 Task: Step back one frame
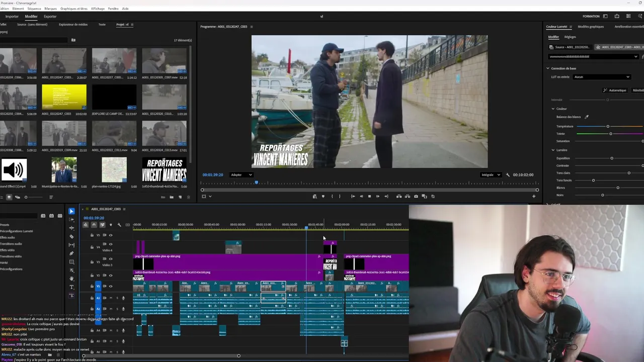[x=361, y=196]
